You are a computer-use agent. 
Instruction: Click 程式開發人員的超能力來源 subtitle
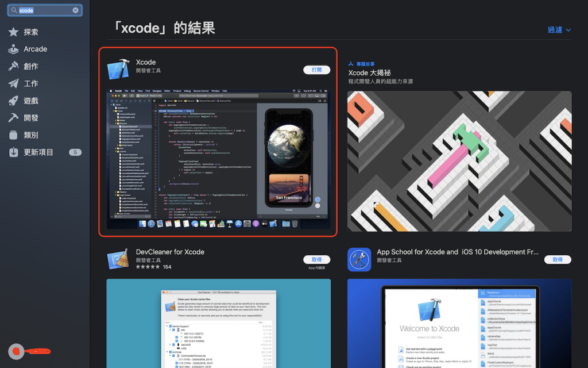(380, 82)
